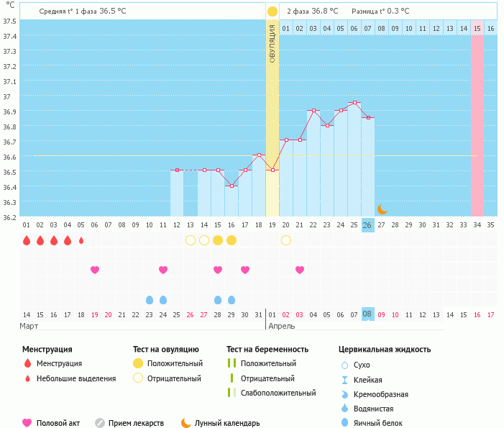Image resolution: width=504 pixels, height=428 pixels.
Task: Click the gray 'Прием лекарств' legend icon
Action: 100,423
